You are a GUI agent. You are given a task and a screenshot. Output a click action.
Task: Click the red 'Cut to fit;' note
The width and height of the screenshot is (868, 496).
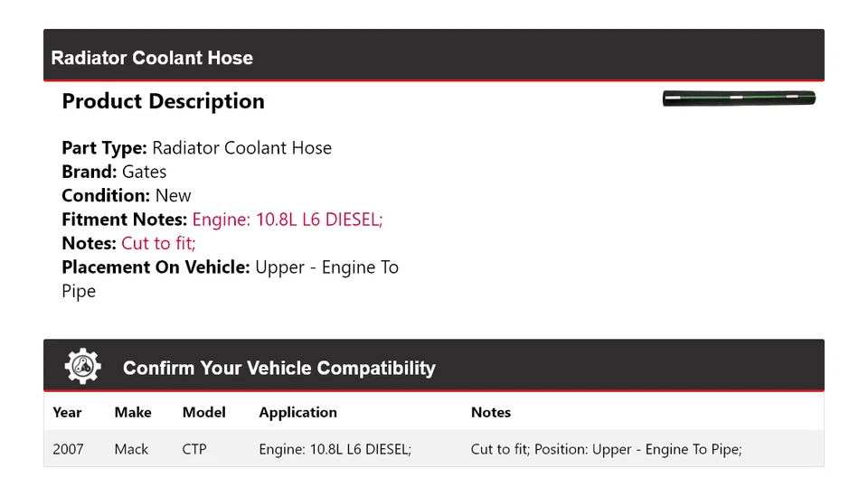[158, 243]
